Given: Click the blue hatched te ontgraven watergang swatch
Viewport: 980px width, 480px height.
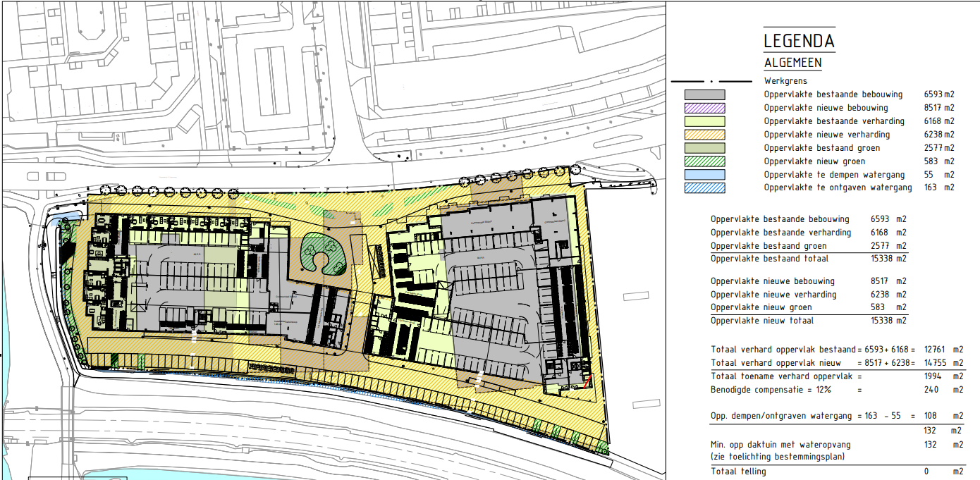Looking at the screenshot, I should (x=704, y=188).
